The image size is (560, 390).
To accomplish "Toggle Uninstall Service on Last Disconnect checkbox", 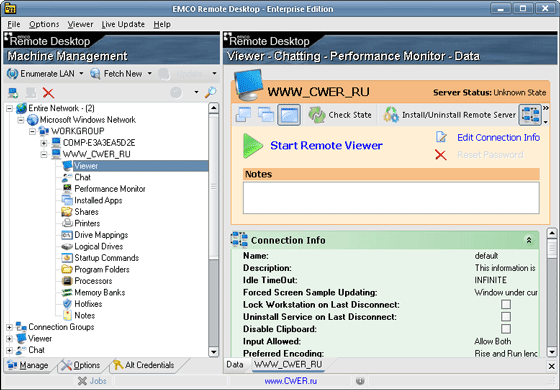I will (x=506, y=316).
